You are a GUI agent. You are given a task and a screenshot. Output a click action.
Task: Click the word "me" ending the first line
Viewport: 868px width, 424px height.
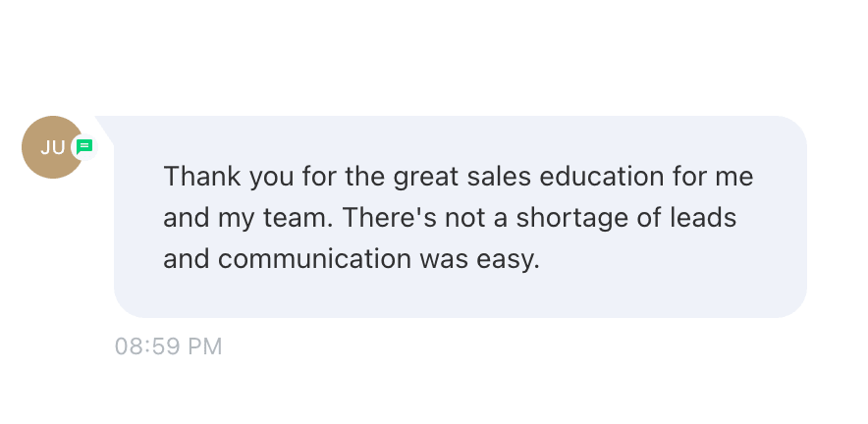point(735,177)
